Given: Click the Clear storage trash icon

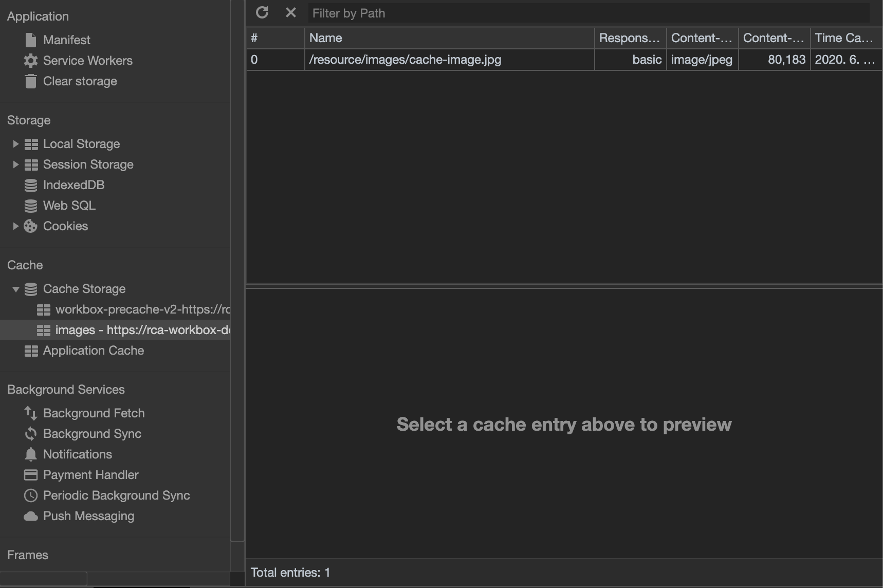Looking at the screenshot, I should (x=31, y=81).
